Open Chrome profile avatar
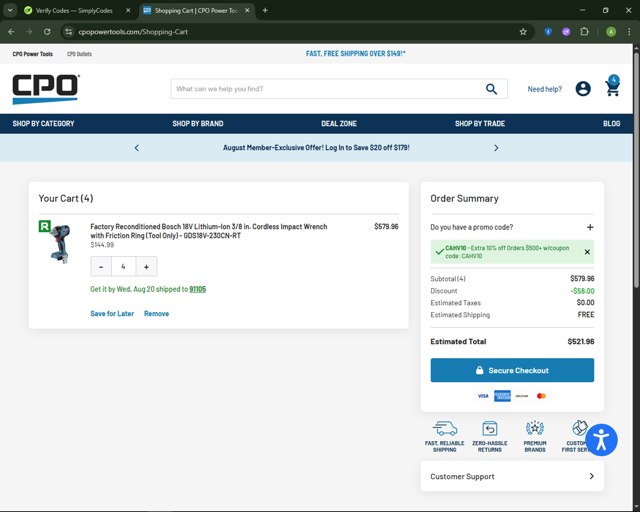Viewport: 640px width, 512px height. (611, 32)
